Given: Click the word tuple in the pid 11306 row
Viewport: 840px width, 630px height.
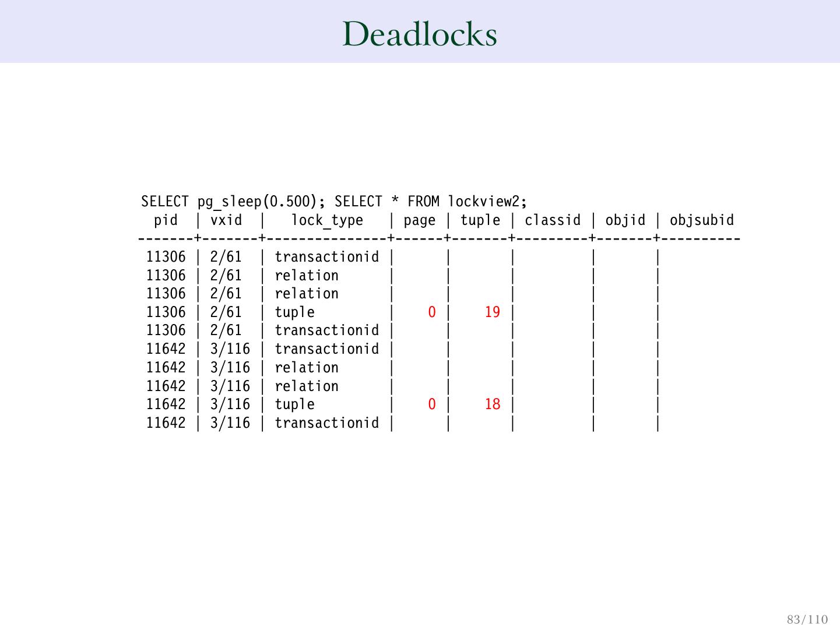Looking at the screenshot, I should click(x=294, y=312).
